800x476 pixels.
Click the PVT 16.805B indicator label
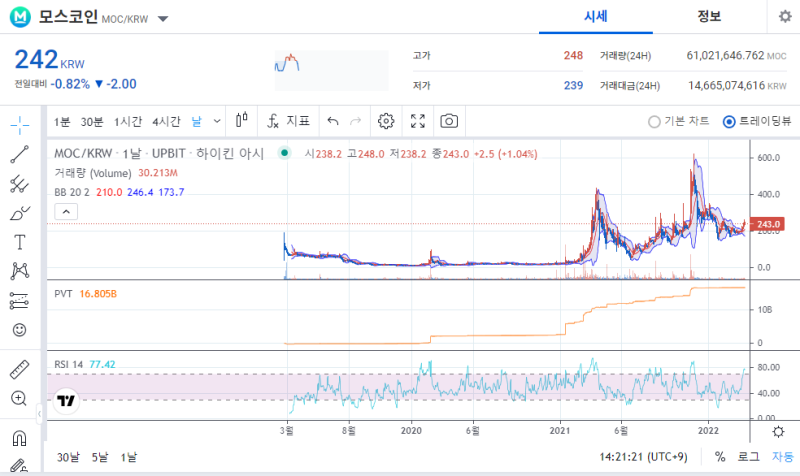point(86,294)
